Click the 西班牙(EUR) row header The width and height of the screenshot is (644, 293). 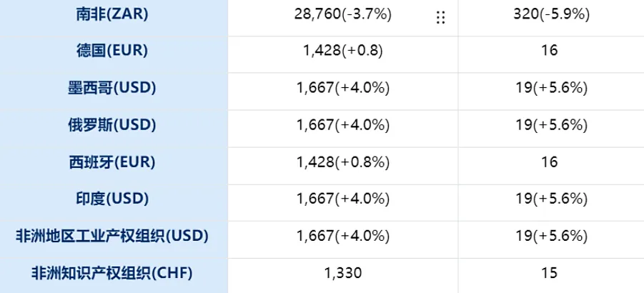pyautogui.click(x=114, y=162)
